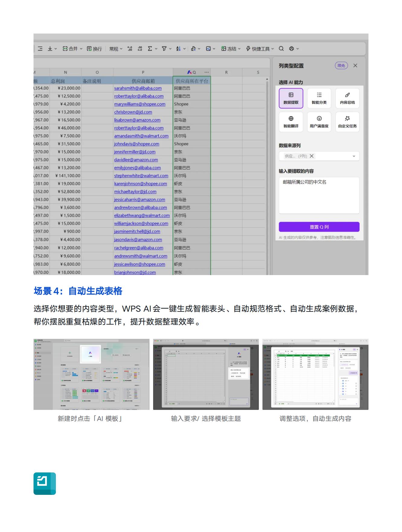Viewport: 402px width, 532px height.
Task: Open thumbnail 调整选项，自动生成内容
Action: click(315, 374)
